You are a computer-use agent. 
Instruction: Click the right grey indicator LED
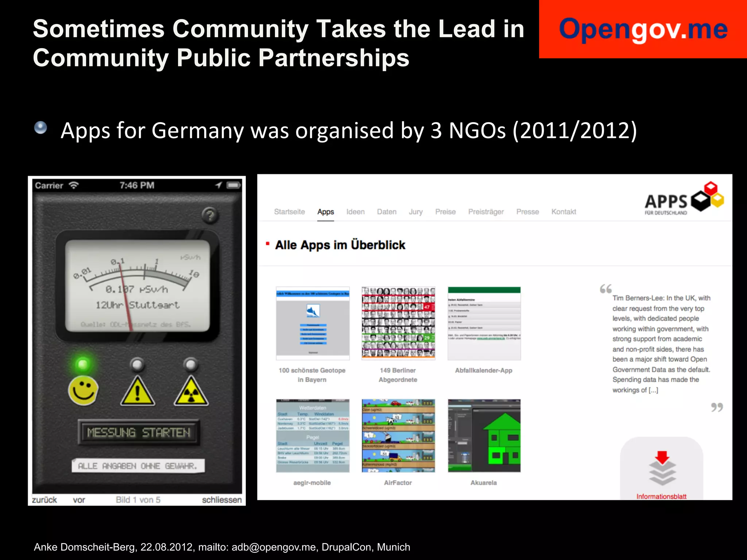(x=191, y=364)
